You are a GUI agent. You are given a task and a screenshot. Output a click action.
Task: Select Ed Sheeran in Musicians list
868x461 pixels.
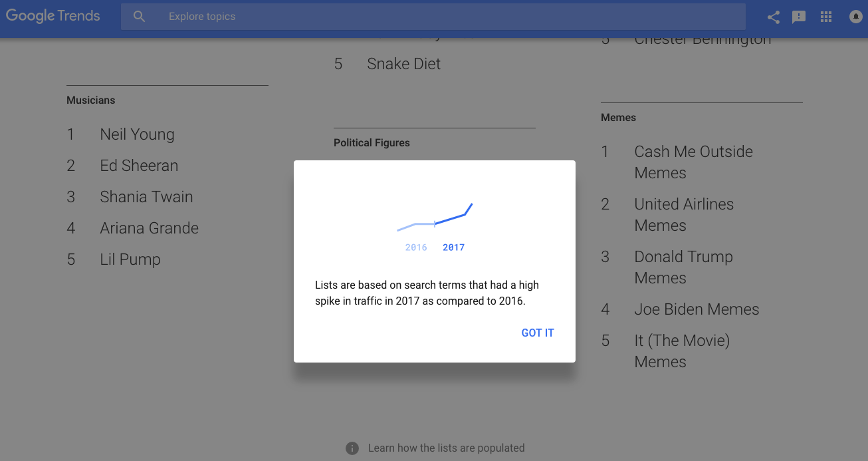(x=139, y=166)
